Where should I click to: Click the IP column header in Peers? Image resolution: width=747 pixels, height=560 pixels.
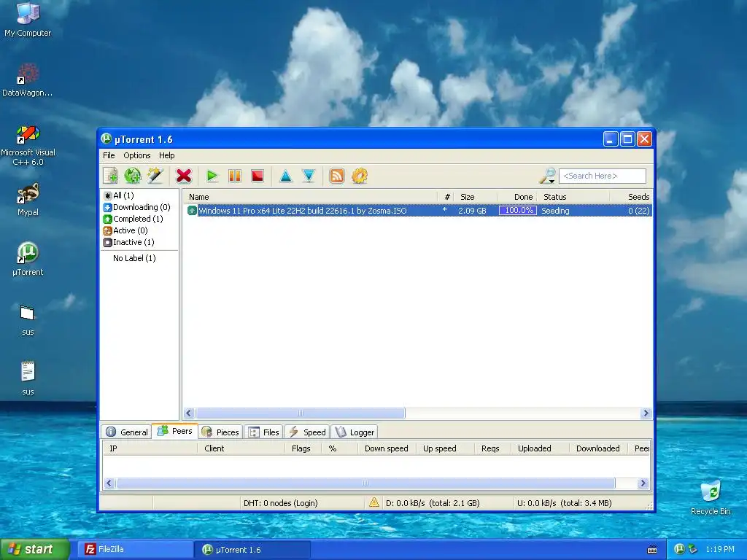coord(150,448)
